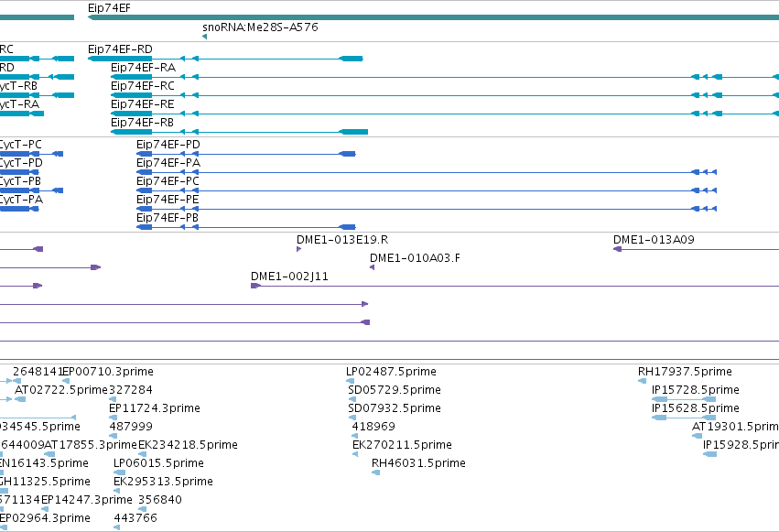Image resolution: width=779 pixels, height=532 pixels.
Task: Open transcript Eip74EF-RD label
Action: click(x=120, y=49)
